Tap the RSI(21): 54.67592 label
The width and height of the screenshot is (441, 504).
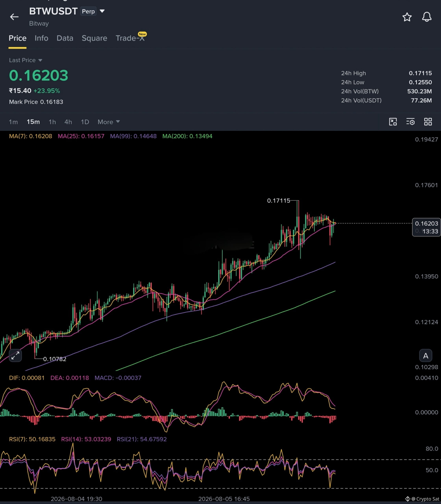(142, 439)
